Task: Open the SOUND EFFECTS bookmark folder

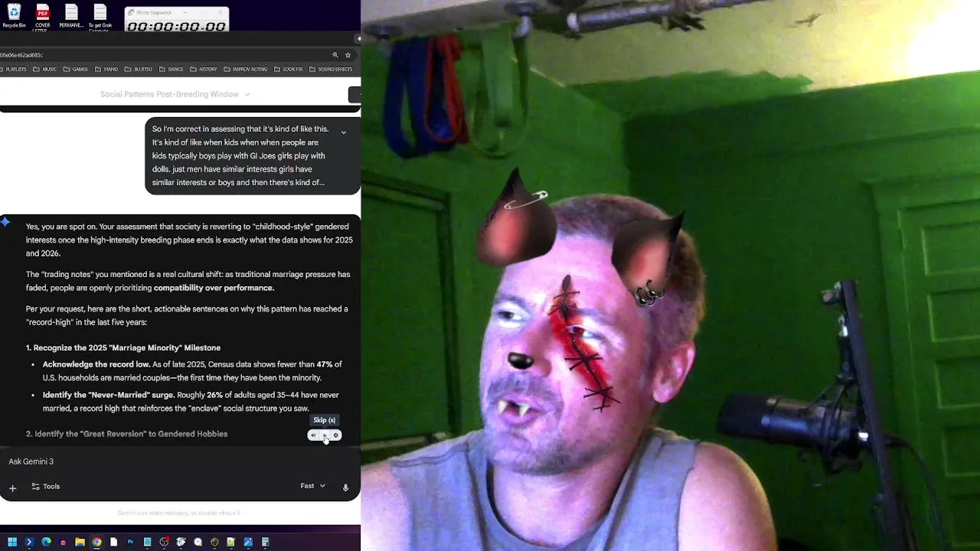Action: point(331,70)
